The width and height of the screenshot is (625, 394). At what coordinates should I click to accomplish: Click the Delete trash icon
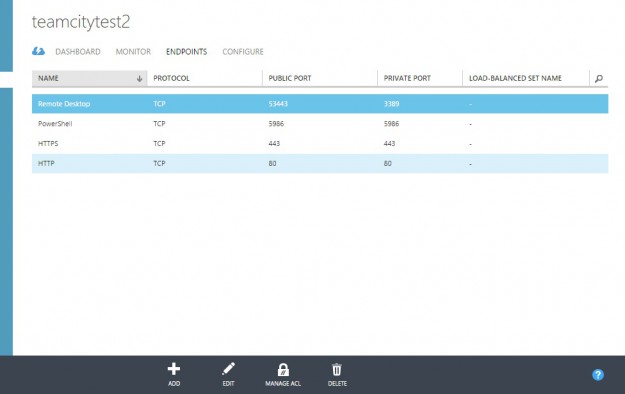coord(337,369)
